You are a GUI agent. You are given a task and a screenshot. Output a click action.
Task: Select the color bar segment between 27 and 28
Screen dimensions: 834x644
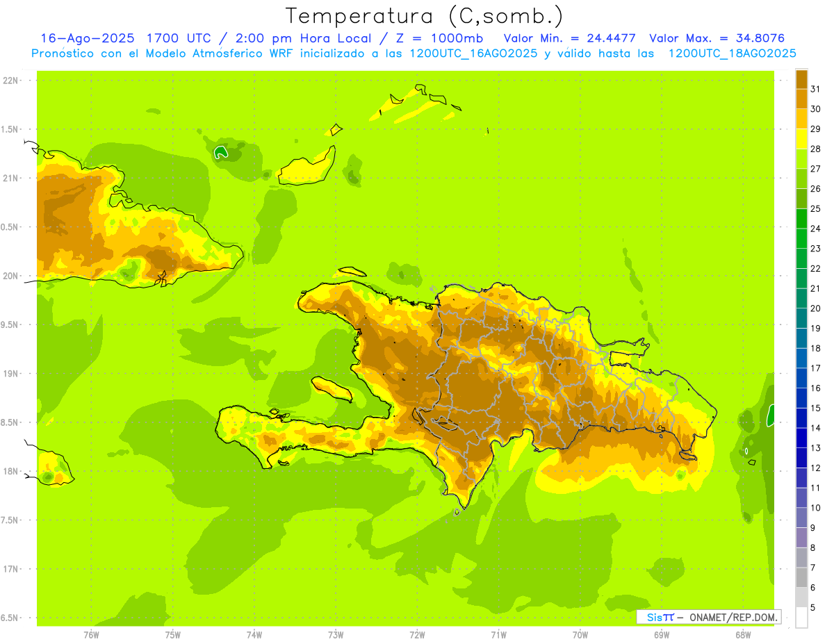pos(801,158)
